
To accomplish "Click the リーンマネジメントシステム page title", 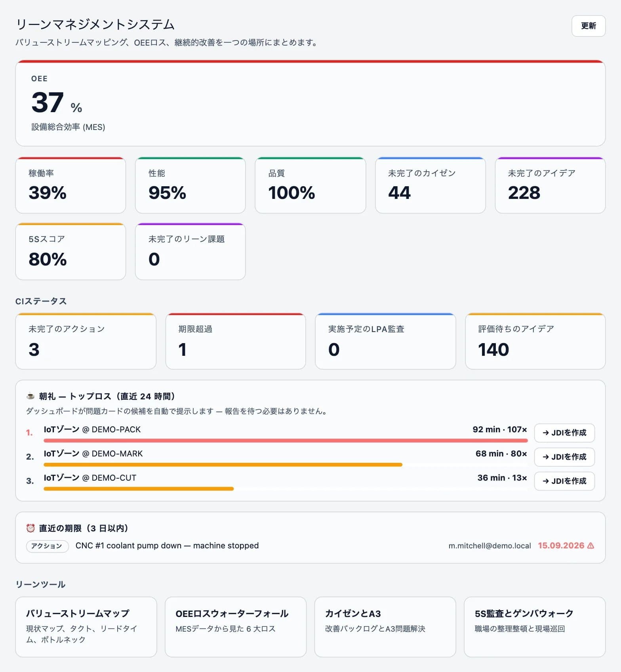I will tap(95, 25).
